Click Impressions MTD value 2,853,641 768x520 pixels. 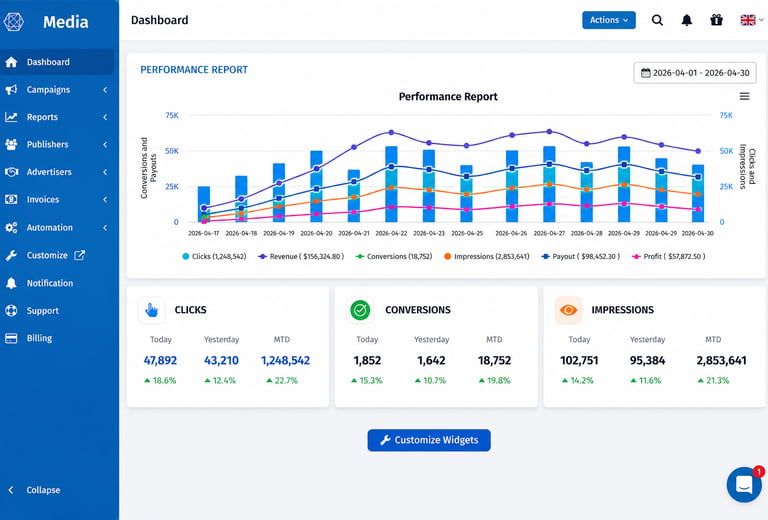(x=721, y=360)
